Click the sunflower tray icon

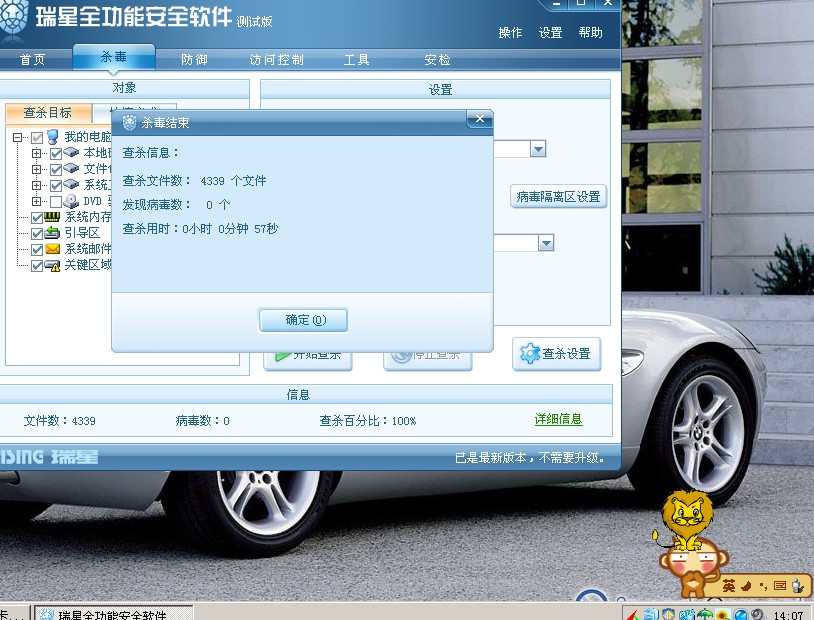722,615
